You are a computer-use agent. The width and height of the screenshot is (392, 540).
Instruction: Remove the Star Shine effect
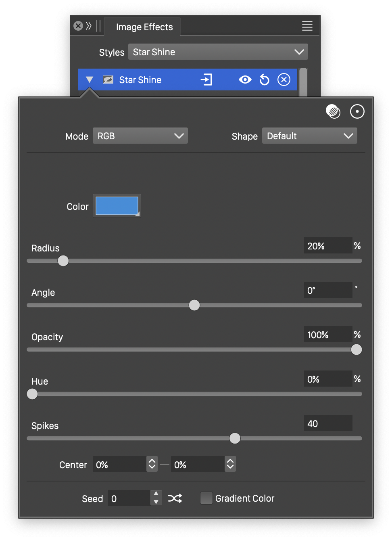pos(284,80)
